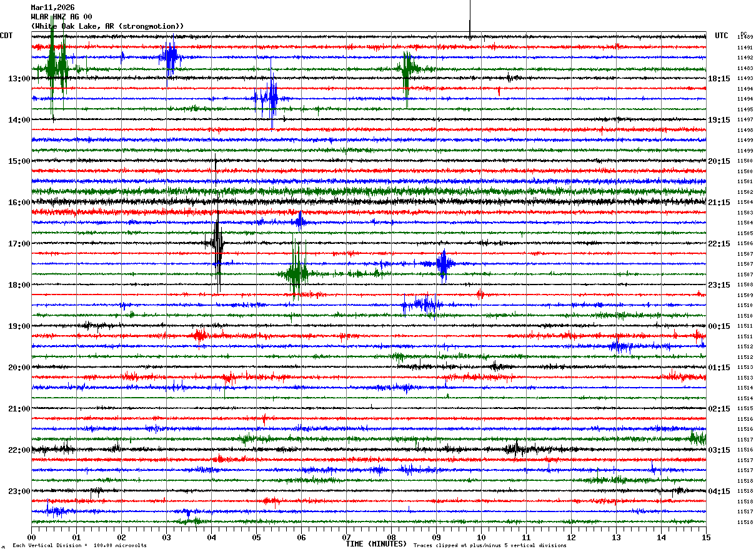
Task: Click the DC offset value "11491"
Action: coord(745,48)
